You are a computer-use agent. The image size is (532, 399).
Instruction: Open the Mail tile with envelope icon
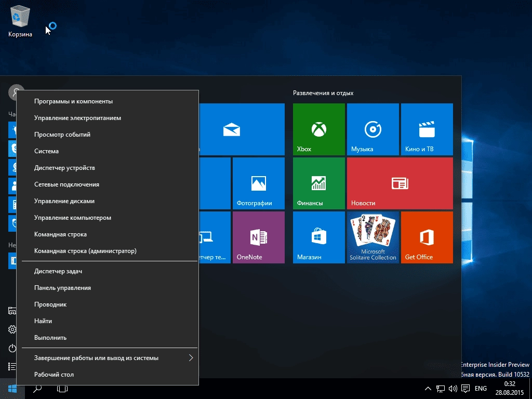(242, 129)
